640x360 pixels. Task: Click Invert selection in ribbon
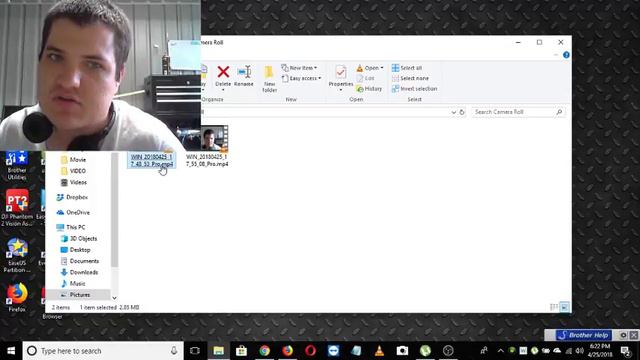(x=414, y=89)
